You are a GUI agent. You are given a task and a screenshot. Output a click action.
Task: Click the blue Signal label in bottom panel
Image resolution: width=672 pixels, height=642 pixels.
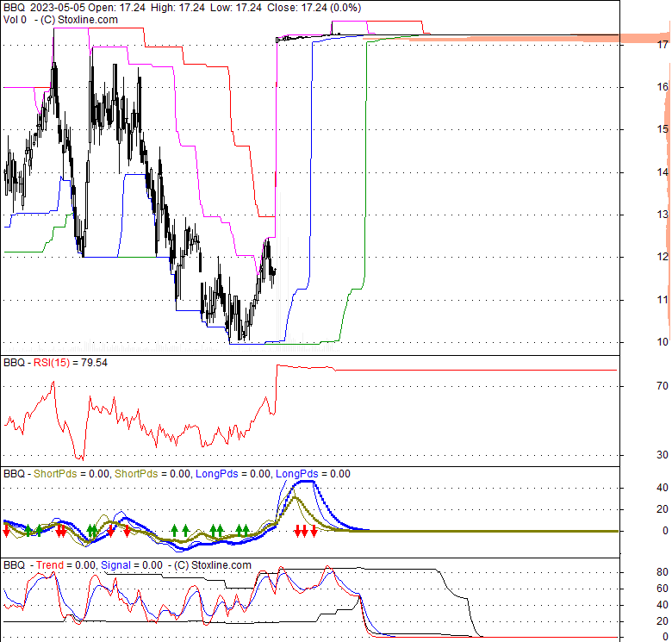[x=115, y=565]
